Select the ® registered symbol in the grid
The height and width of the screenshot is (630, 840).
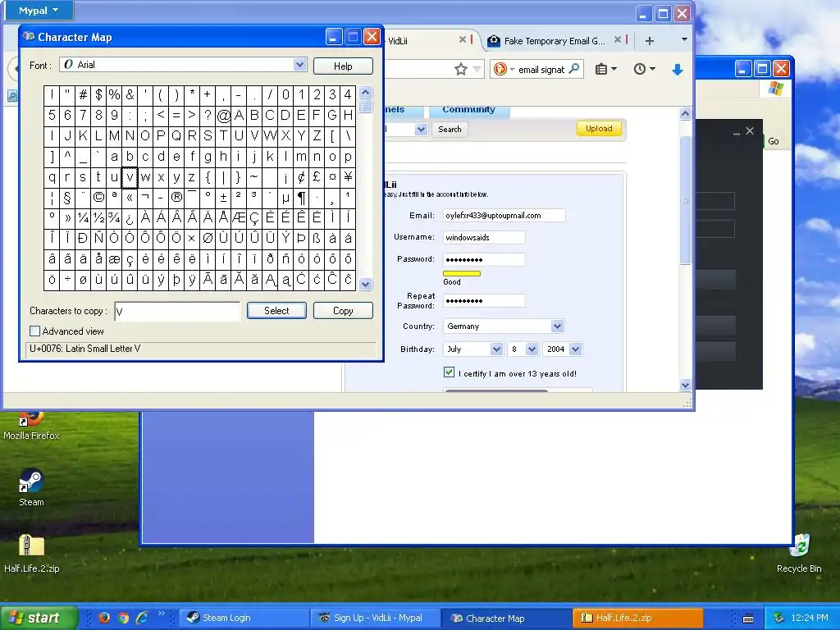point(176,197)
